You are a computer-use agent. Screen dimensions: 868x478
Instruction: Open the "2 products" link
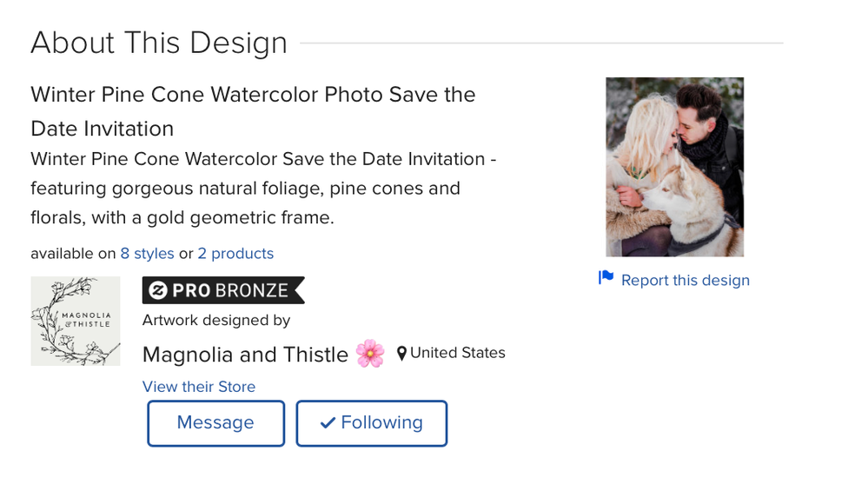235,254
